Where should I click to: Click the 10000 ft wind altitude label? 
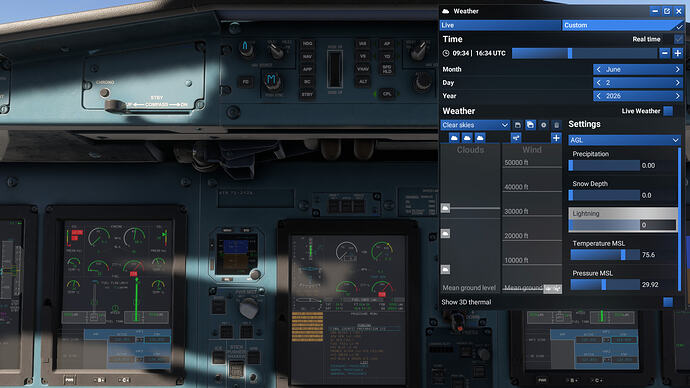tap(516, 260)
